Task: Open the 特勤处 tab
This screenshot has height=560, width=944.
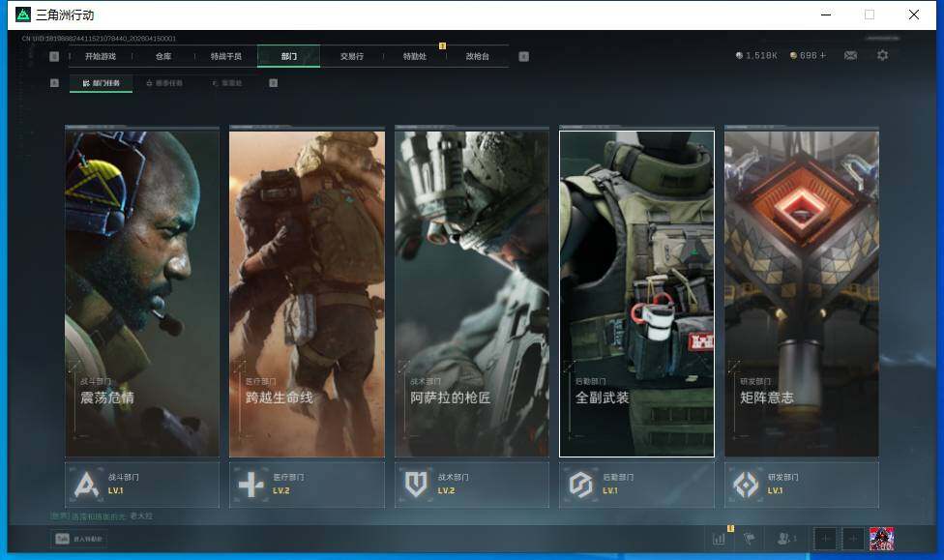Action: pos(414,56)
